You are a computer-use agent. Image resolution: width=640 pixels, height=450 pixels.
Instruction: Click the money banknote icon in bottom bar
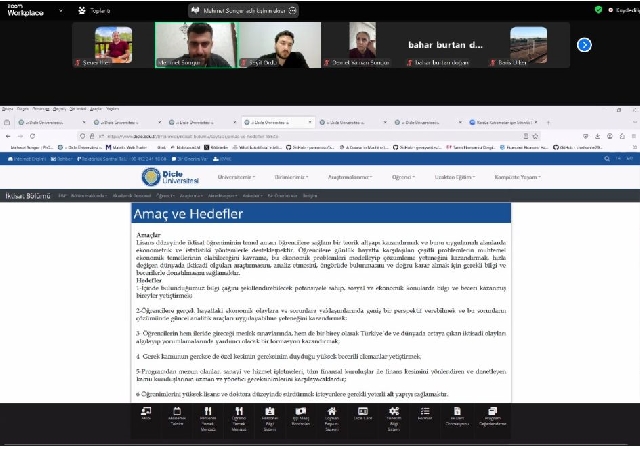[x=301, y=411]
